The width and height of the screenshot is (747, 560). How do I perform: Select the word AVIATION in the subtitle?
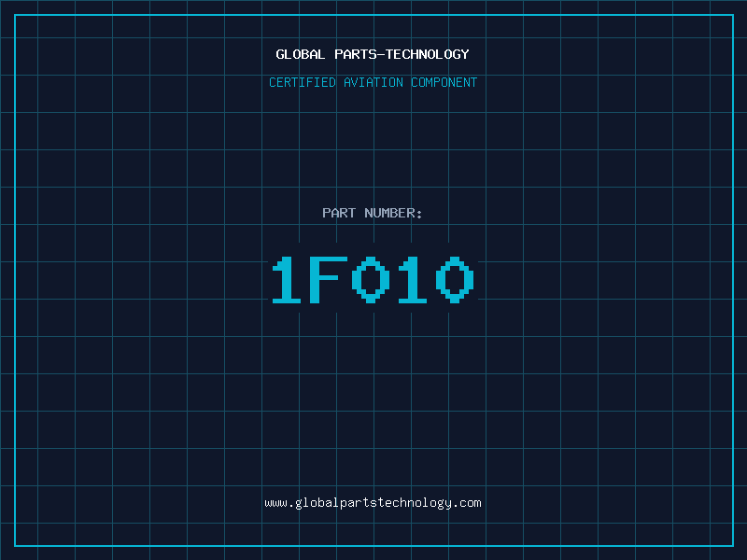point(373,82)
